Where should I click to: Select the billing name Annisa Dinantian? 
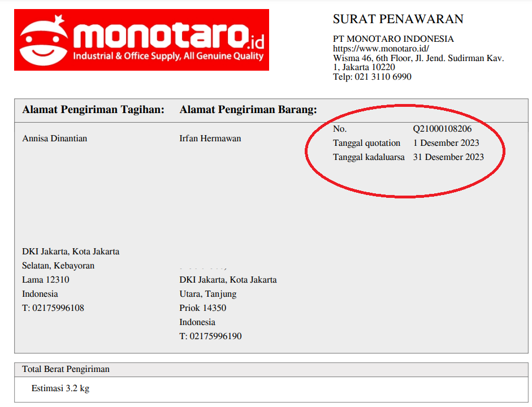click(55, 138)
